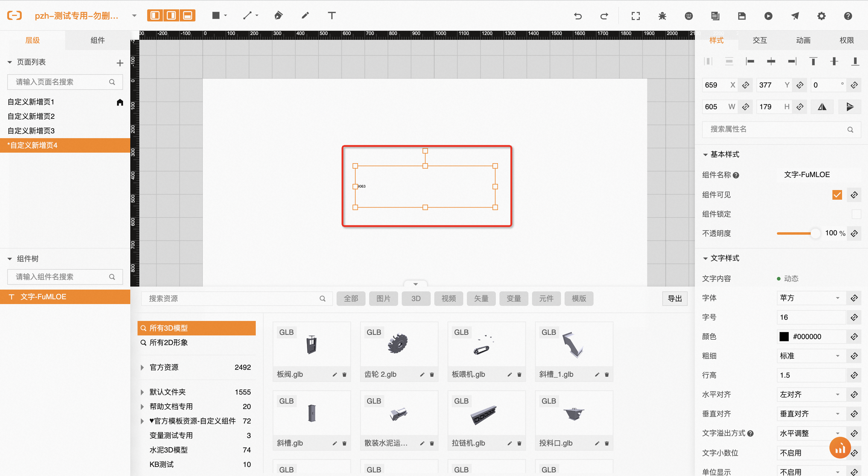Open the debug bug icon
868x476 pixels.
[662, 16]
